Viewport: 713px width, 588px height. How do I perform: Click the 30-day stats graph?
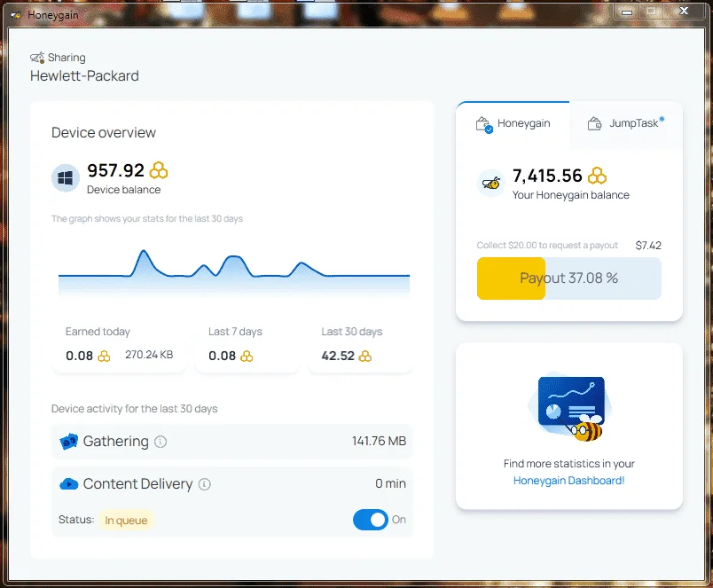[x=234, y=273]
